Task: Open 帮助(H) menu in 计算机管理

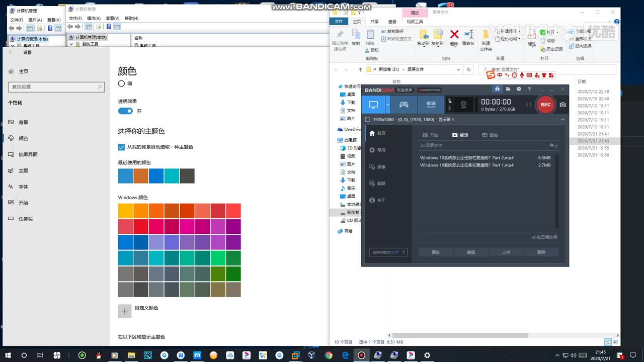Action: click(131, 18)
